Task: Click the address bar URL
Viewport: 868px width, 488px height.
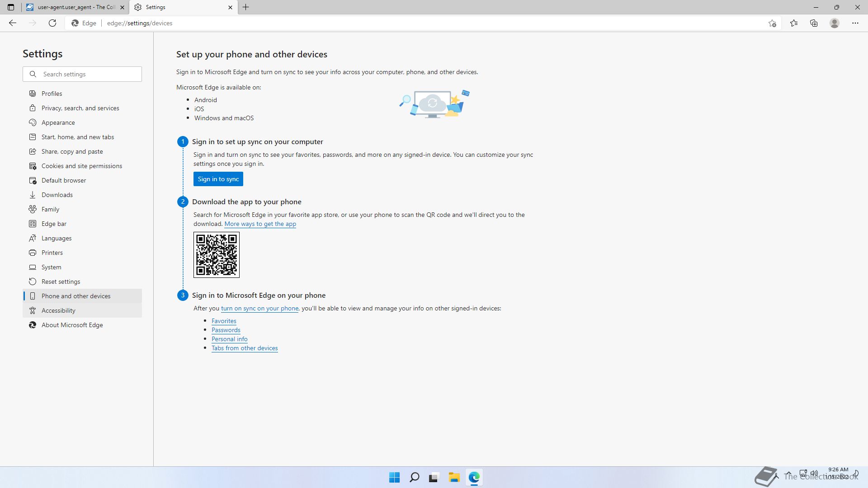Action: click(x=140, y=23)
